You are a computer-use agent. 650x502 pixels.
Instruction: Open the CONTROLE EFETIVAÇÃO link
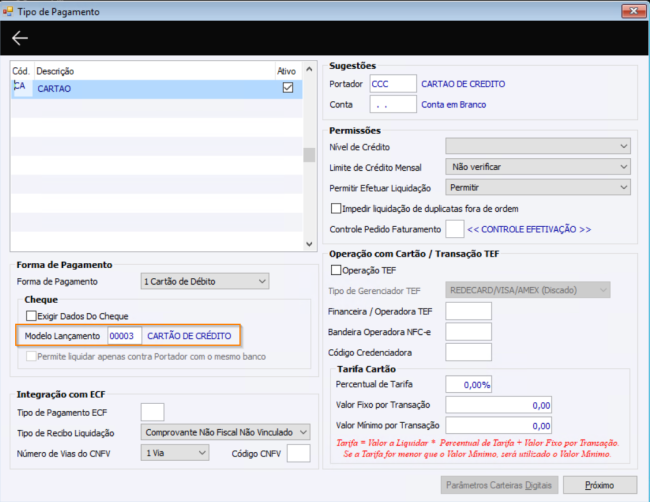529,229
